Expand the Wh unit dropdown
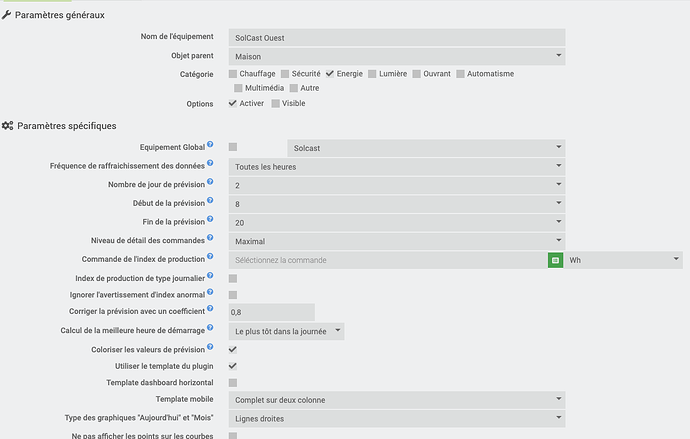The image size is (690, 439). (x=624, y=260)
